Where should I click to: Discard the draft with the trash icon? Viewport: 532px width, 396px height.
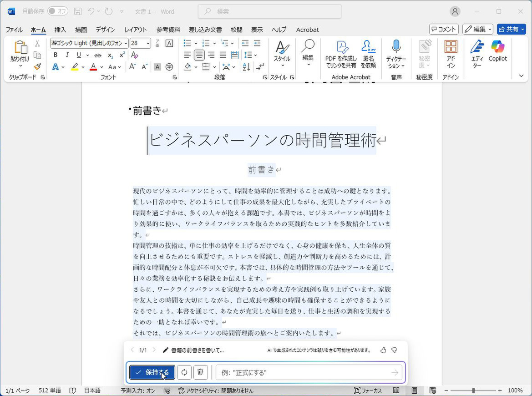[200, 372]
